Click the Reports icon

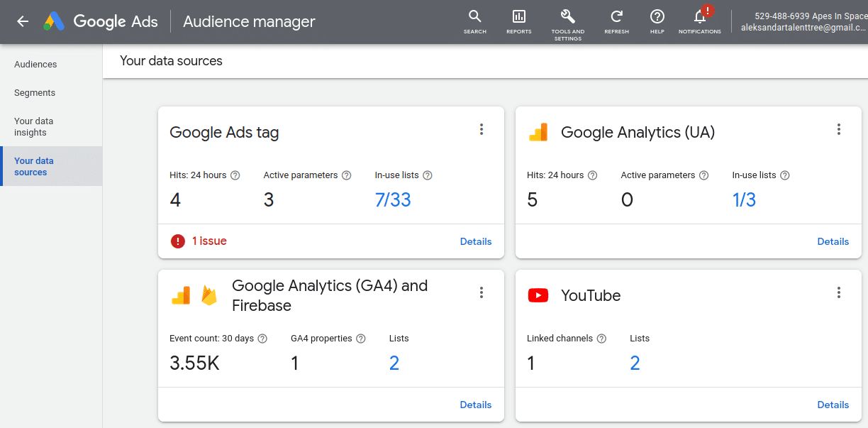coord(518,18)
